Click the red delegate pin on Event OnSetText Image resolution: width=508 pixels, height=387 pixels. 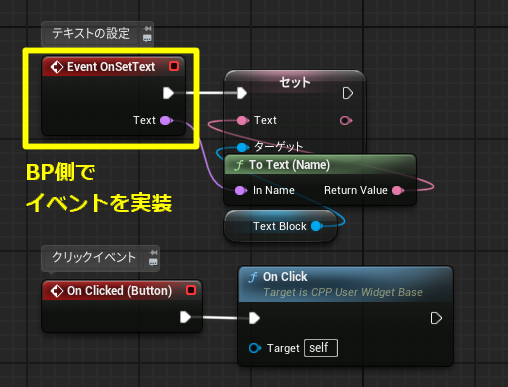tap(174, 66)
